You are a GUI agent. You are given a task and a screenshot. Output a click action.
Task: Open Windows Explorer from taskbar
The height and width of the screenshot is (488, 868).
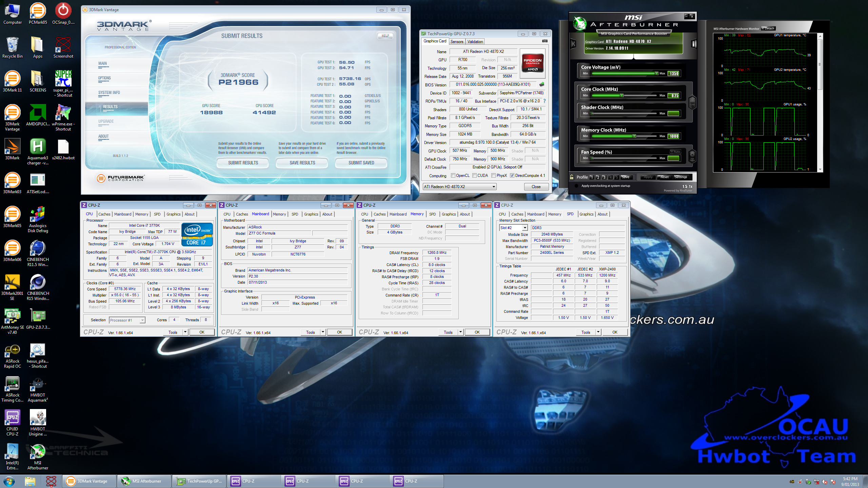tap(30, 481)
